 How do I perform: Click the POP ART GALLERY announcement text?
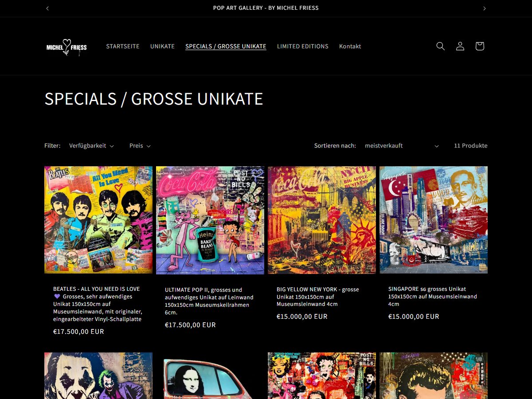click(x=266, y=8)
